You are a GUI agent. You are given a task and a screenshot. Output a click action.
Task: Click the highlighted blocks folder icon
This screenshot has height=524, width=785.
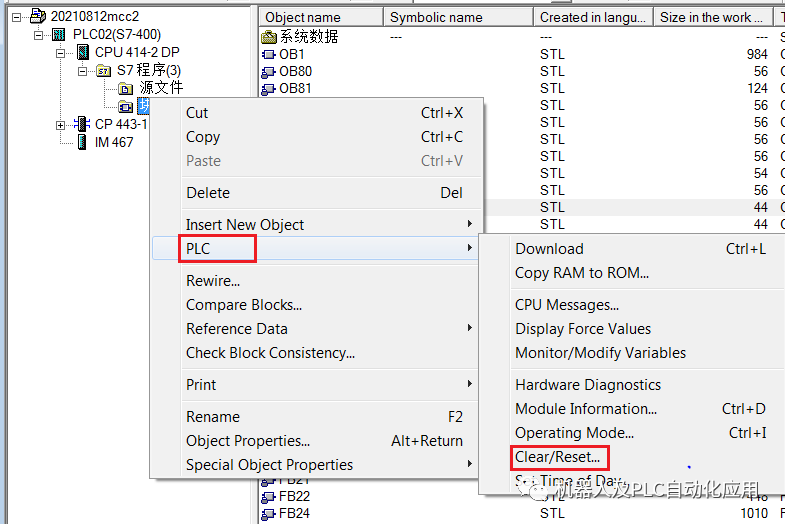point(126,106)
